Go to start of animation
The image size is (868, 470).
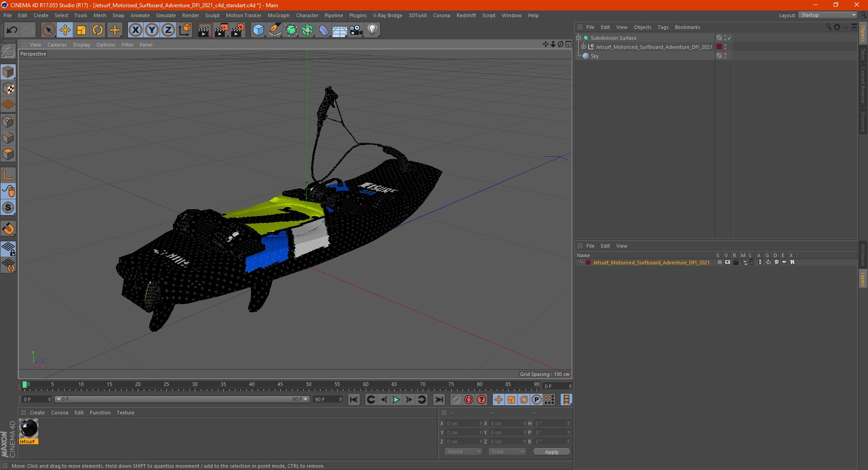(354, 399)
